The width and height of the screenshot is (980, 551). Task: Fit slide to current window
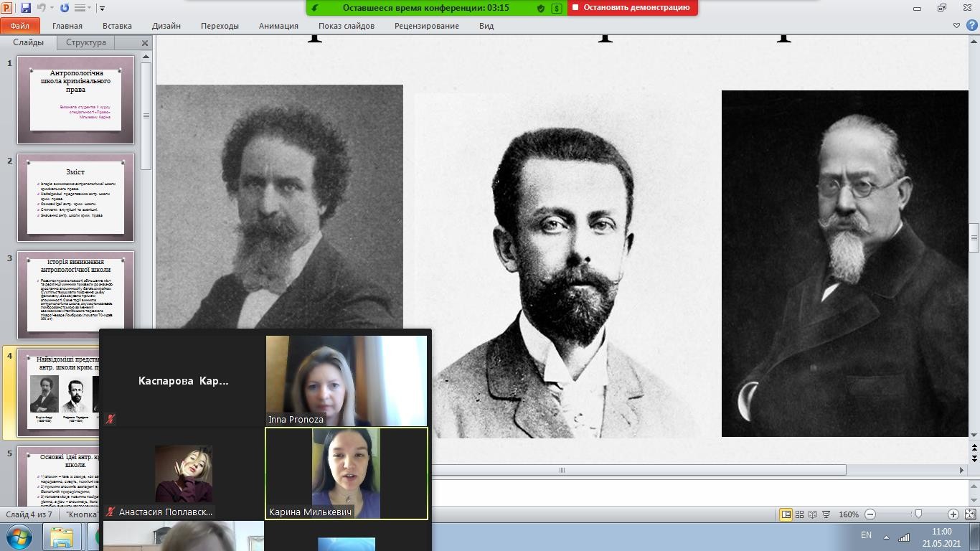(x=970, y=514)
